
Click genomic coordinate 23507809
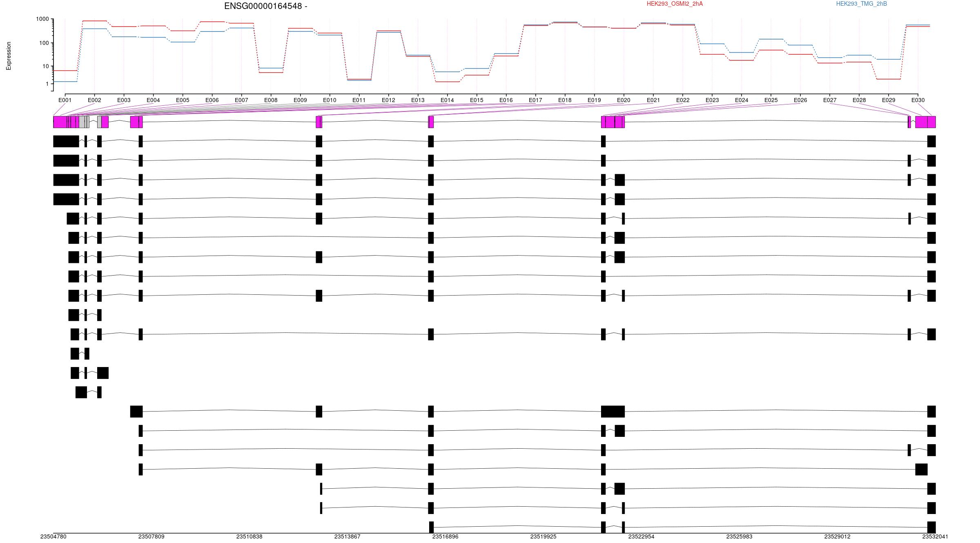(151, 536)
